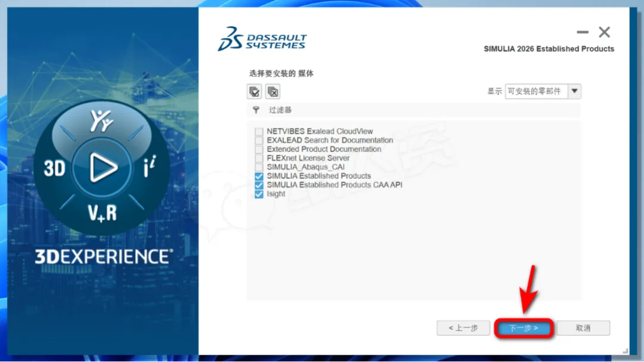The width and height of the screenshot is (644, 362).
Task: Uncheck SIMULIA Established Products CAA API checkbox
Action: coord(259,185)
